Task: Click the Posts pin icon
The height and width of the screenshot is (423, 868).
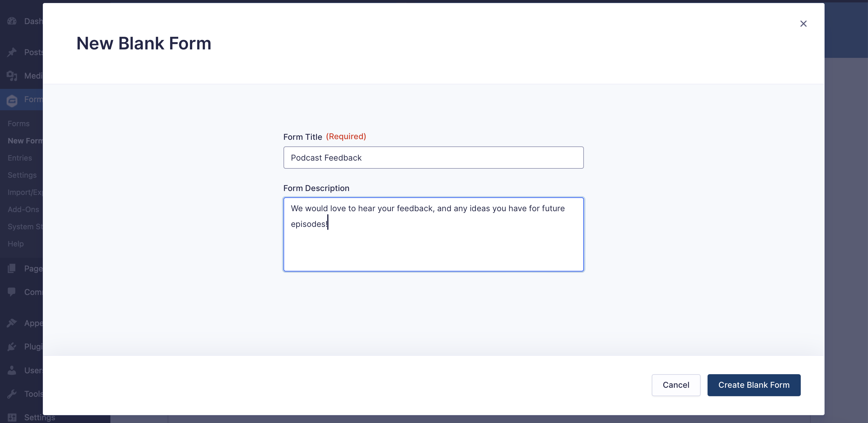Action: (12, 52)
